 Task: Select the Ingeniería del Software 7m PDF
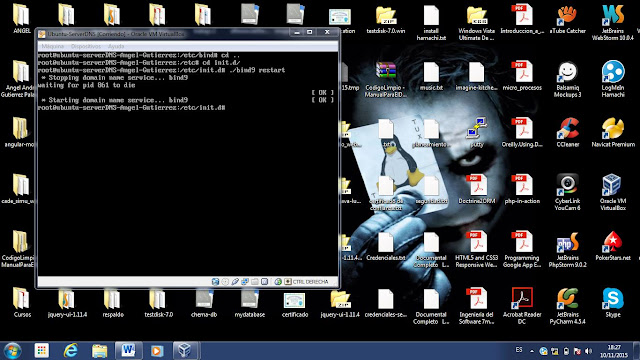tap(476, 306)
